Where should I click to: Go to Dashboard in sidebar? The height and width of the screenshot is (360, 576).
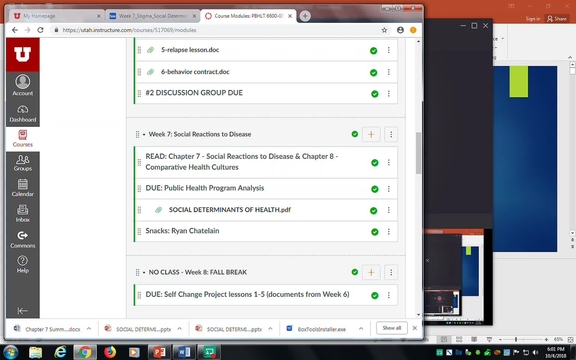pos(22,114)
